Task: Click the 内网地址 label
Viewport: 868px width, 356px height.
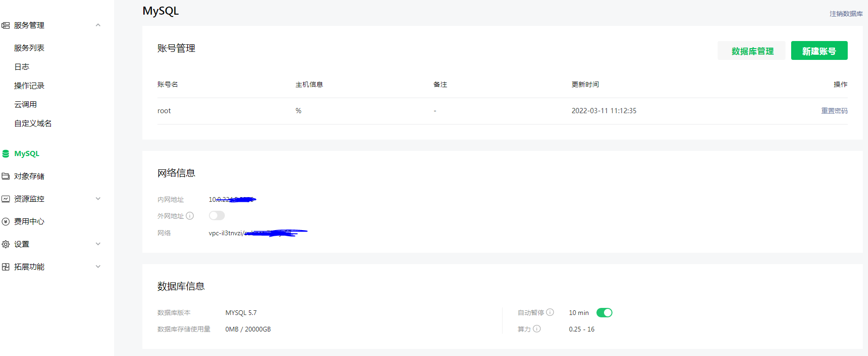Action: coord(171,199)
